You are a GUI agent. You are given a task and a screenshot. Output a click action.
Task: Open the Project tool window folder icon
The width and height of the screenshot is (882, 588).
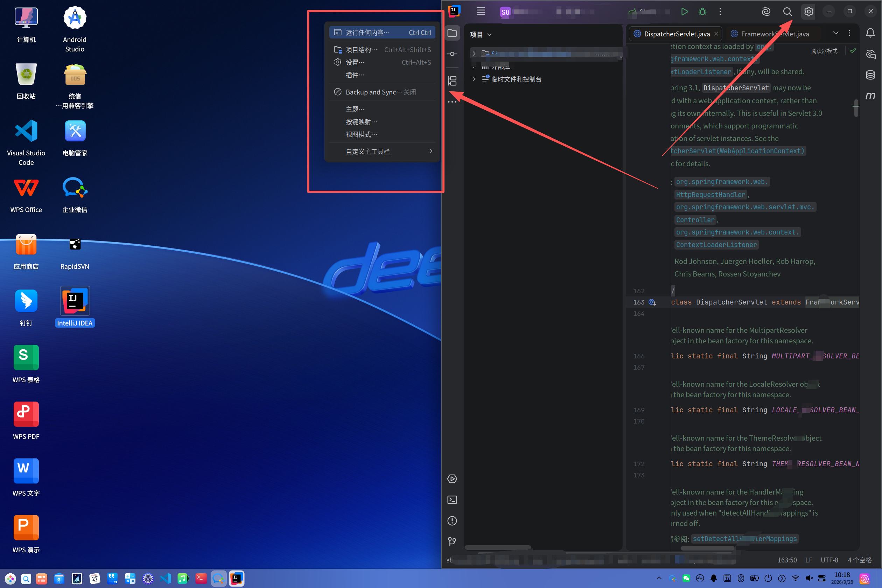click(x=452, y=33)
